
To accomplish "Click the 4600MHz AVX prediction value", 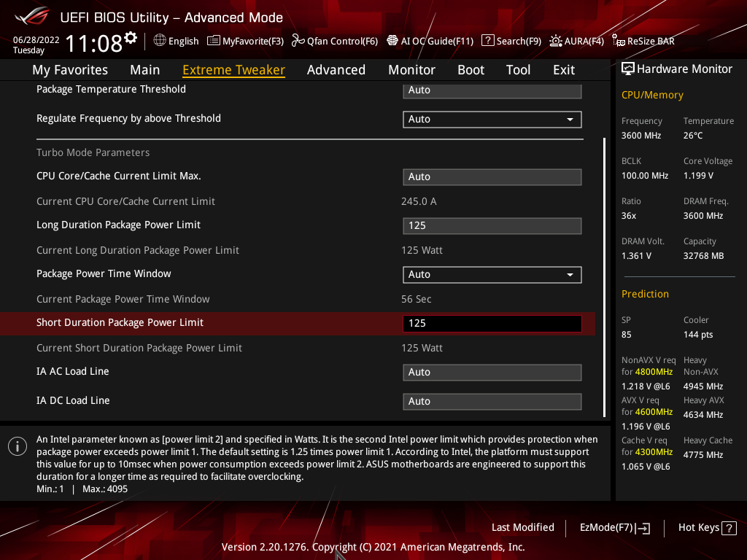I will tap(654, 412).
